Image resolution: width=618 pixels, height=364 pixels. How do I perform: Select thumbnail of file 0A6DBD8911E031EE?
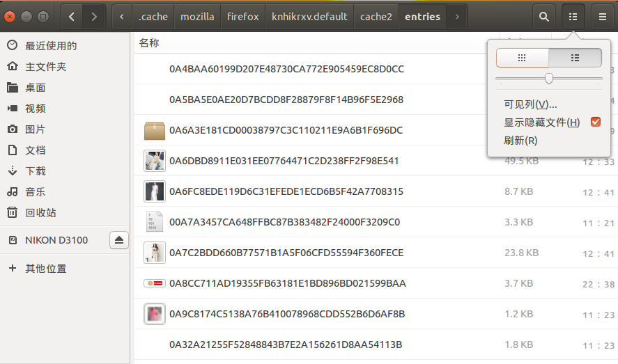(154, 161)
